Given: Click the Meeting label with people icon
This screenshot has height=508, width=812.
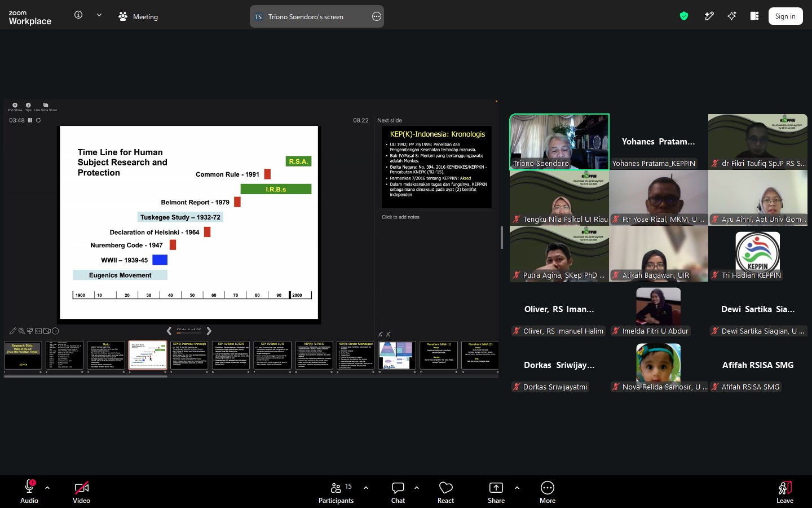Looking at the screenshot, I should pos(138,16).
